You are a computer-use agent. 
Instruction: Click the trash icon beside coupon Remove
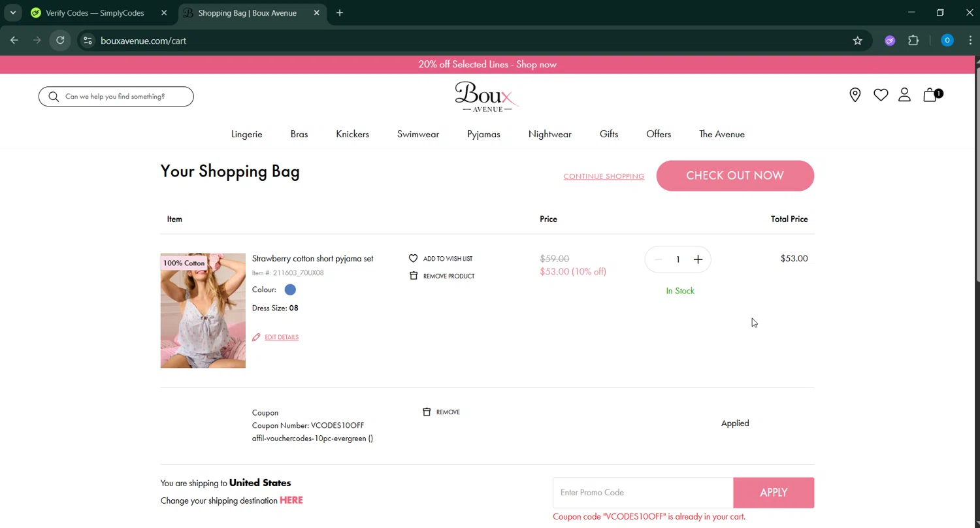[x=427, y=412]
